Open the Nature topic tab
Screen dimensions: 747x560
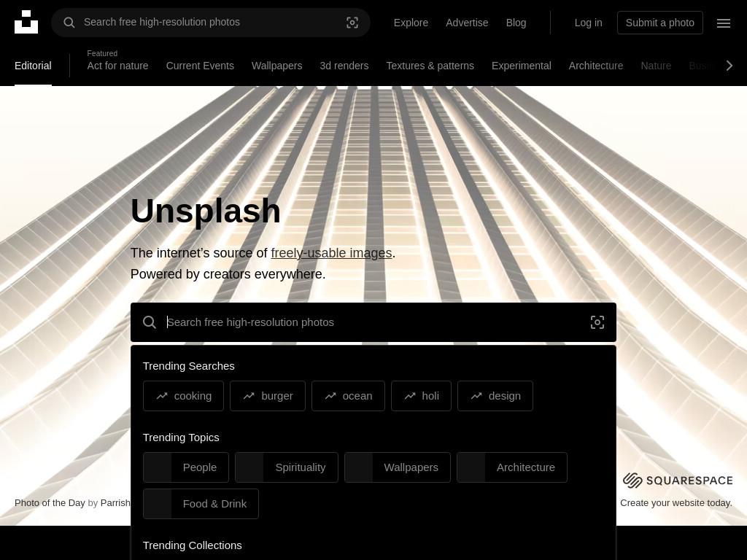pos(656,66)
